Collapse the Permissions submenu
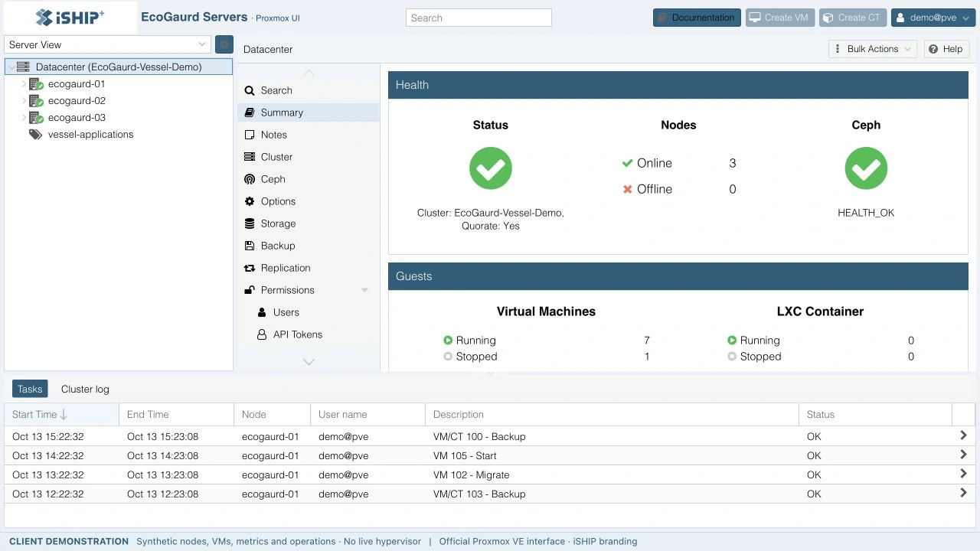 [364, 290]
